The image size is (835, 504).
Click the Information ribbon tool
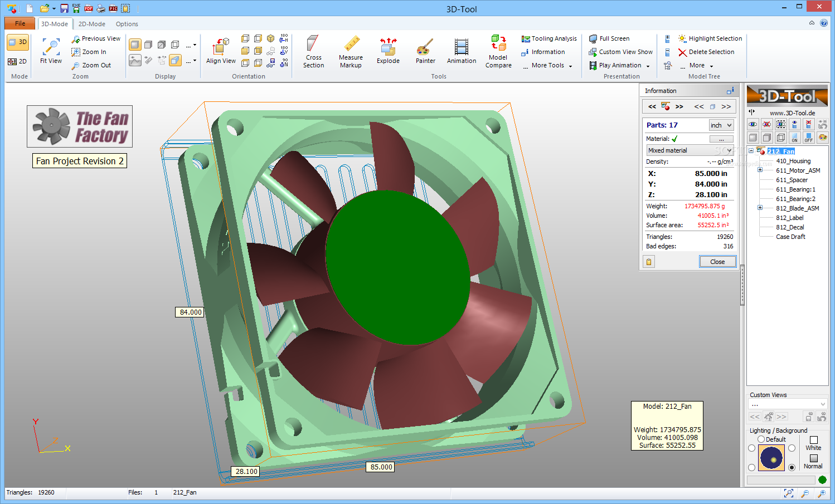click(x=543, y=52)
